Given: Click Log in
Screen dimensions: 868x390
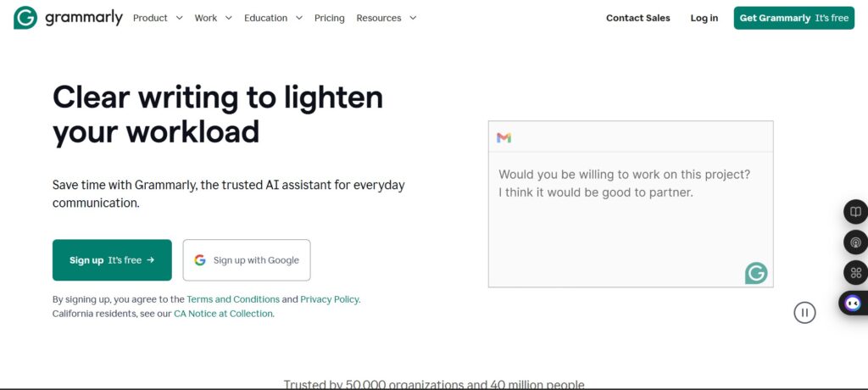Looking at the screenshot, I should pyautogui.click(x=704, y=18).
